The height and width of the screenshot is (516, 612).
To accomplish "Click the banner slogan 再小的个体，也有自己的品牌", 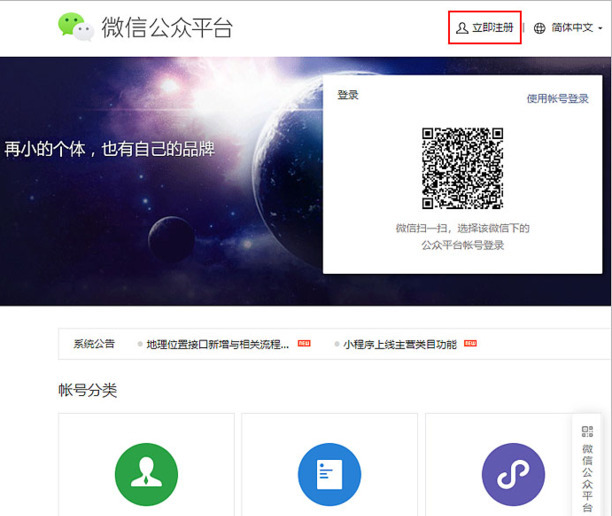I will click(x=109, y=150).
